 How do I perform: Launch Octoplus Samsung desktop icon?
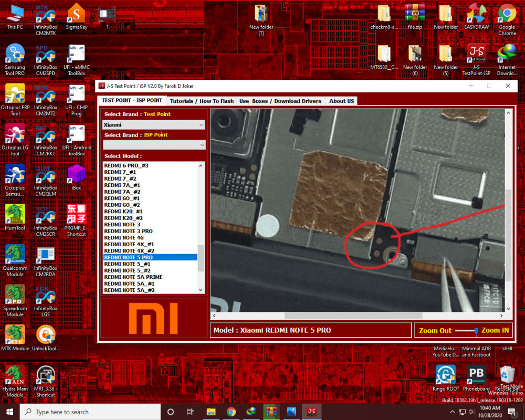(15, 181)
